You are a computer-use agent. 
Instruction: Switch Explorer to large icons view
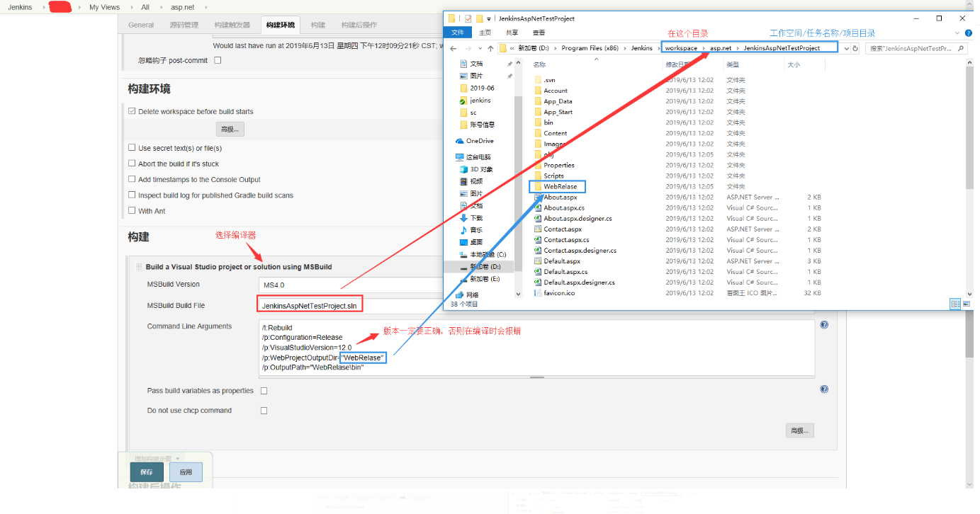pos(966,304)
